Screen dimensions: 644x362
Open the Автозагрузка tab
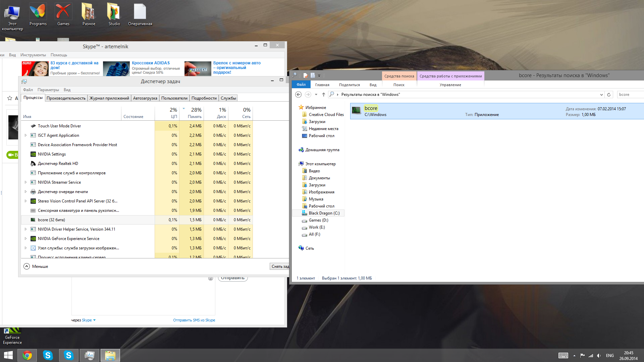(145, 98)
